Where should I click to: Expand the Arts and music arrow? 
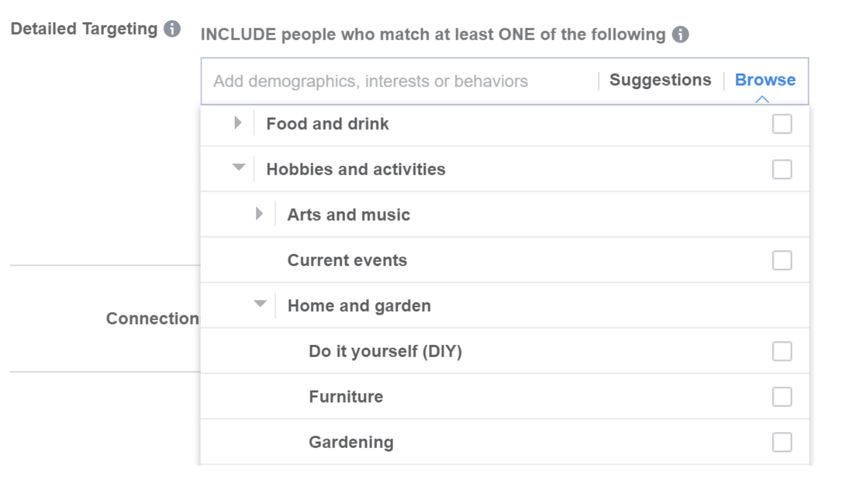point(259,213)
